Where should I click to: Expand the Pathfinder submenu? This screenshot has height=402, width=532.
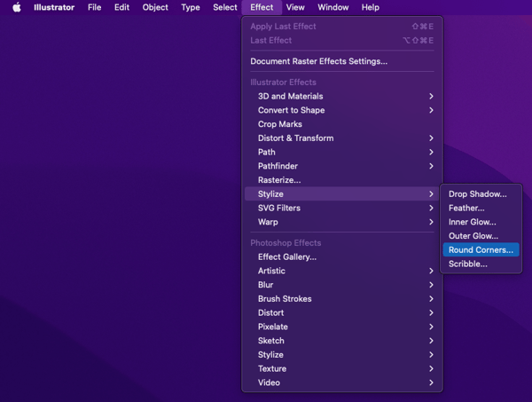342,166
